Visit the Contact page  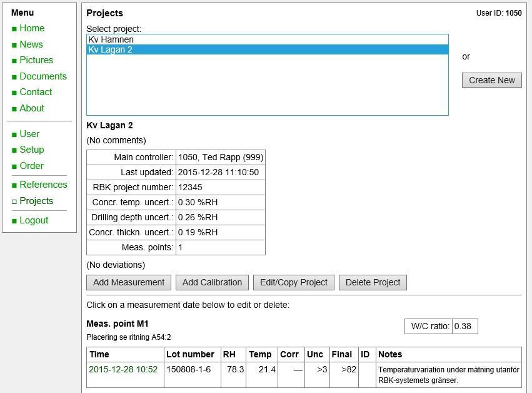[x=36, y=92]
